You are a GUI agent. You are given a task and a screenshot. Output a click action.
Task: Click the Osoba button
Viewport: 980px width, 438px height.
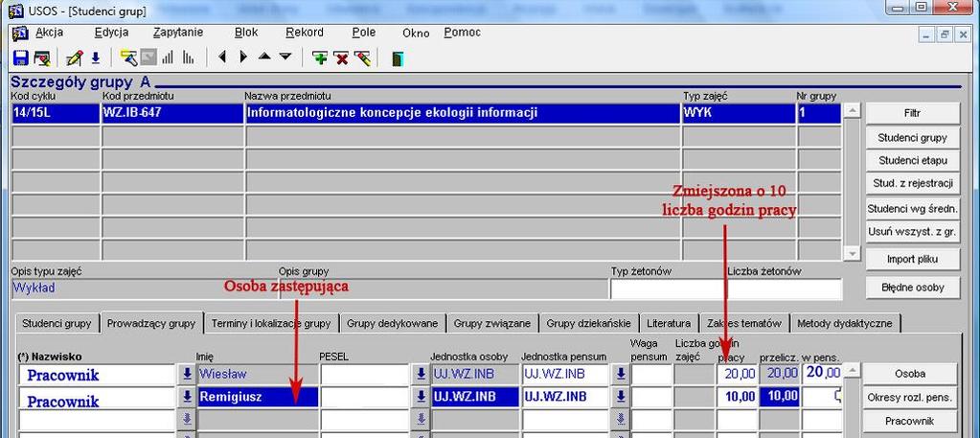(x=910, y=374)
